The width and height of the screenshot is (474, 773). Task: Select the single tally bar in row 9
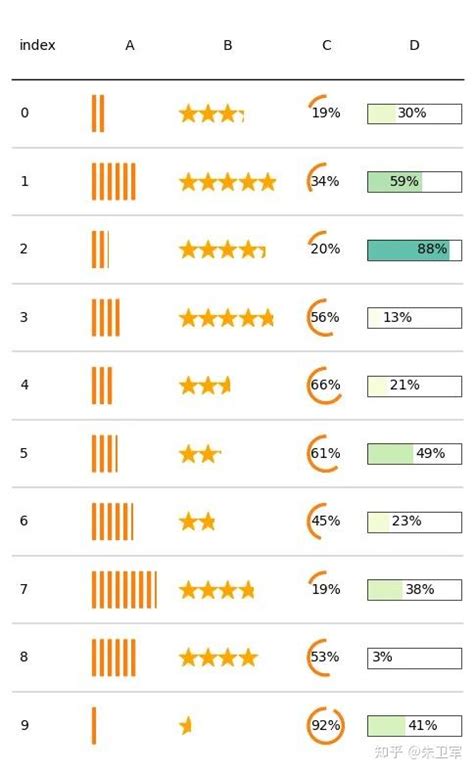pos(94,725)
